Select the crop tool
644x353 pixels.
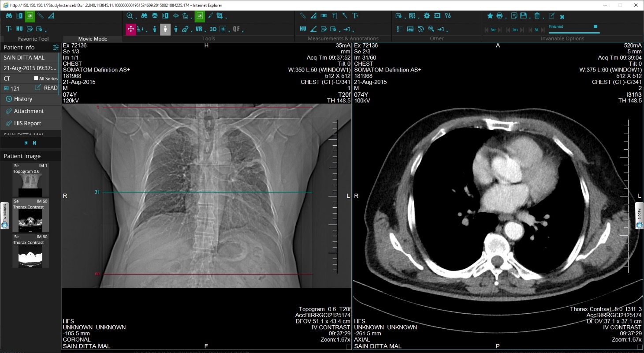[219, 15]
